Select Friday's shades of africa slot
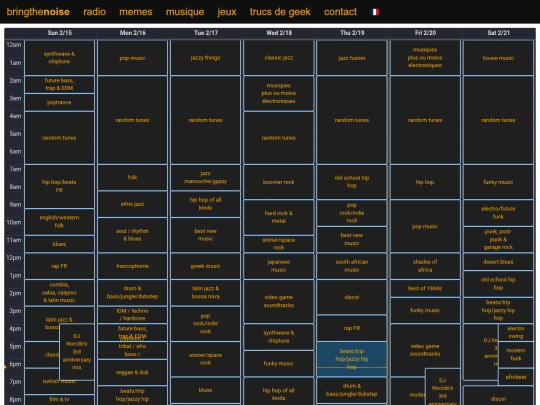Image resolution: width=540 pixels, height=405 pixels. point(425,266)
